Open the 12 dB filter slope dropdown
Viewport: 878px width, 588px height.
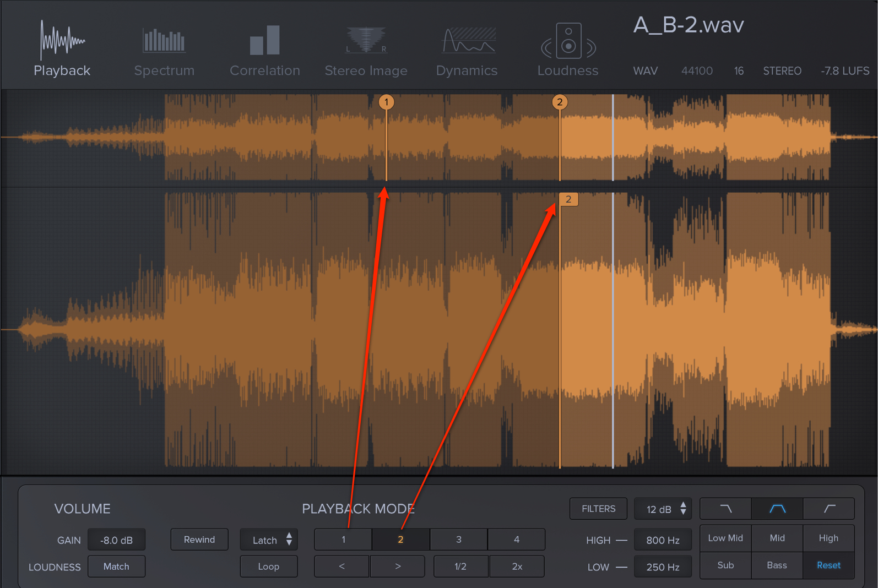663,509
